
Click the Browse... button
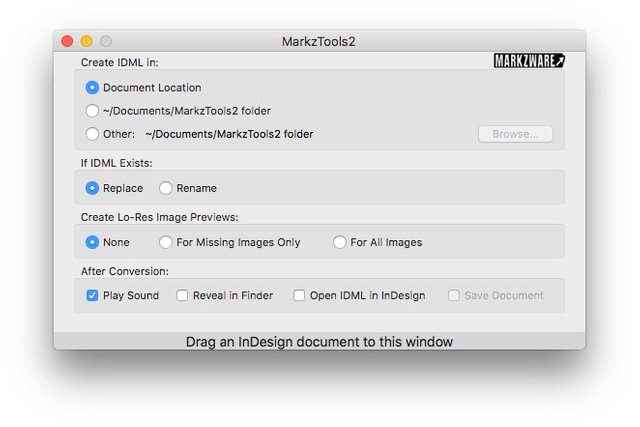coord(516,134)
